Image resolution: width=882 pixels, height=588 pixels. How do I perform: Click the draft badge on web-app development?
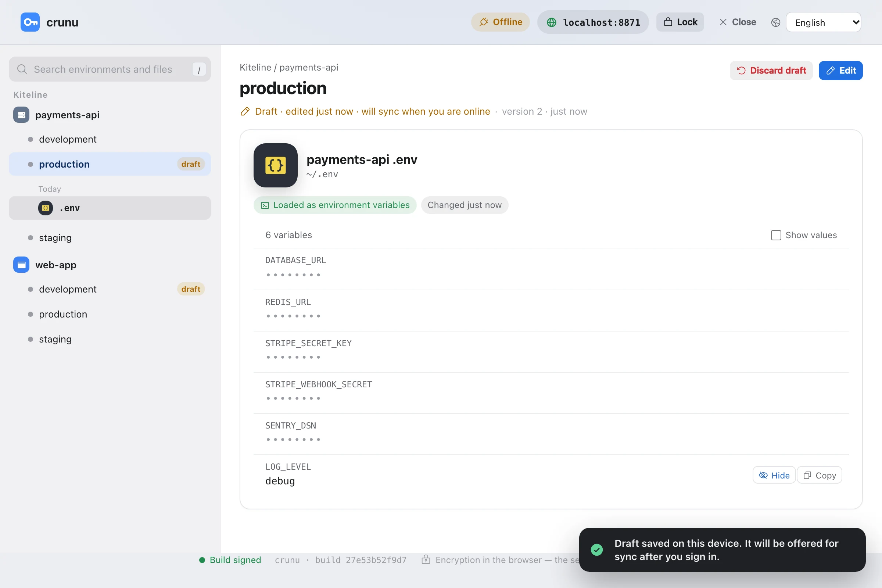[x=191, y=289]
